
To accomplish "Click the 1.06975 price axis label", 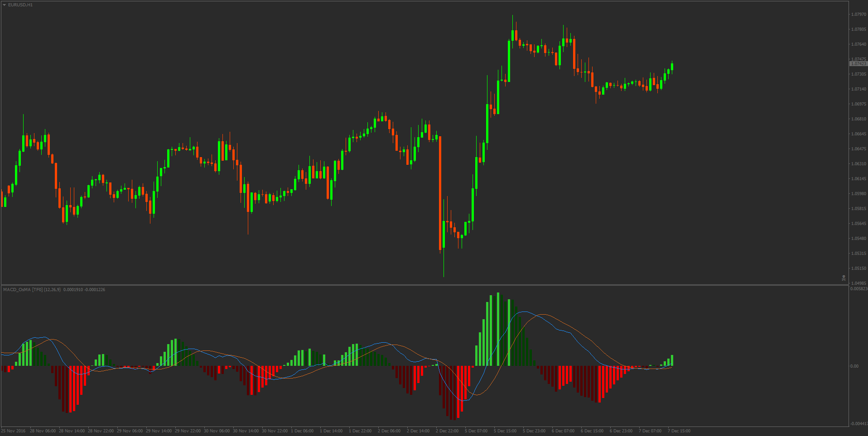I will pos(858,104).
